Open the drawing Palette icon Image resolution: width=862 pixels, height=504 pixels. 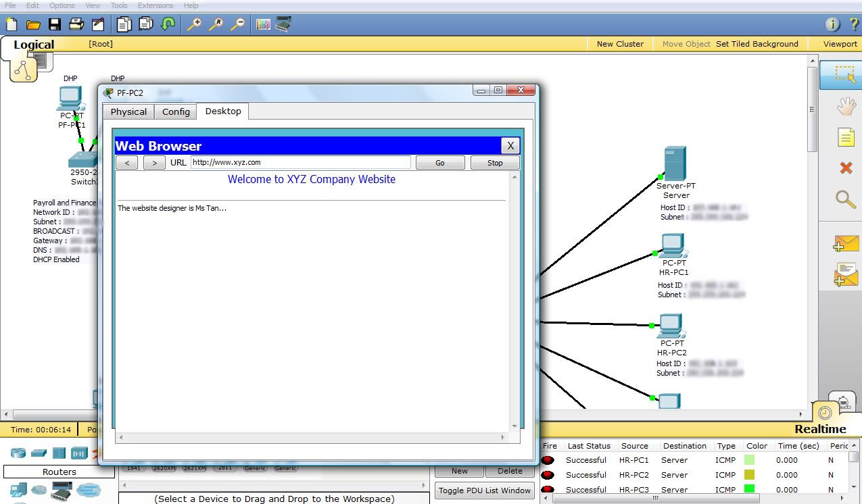tap(263, 25)
